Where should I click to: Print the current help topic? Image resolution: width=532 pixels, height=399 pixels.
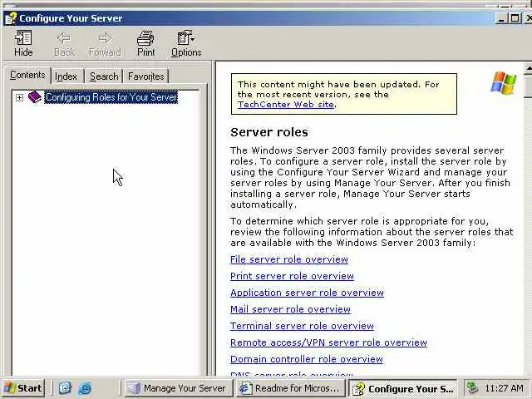coord(146,43)
